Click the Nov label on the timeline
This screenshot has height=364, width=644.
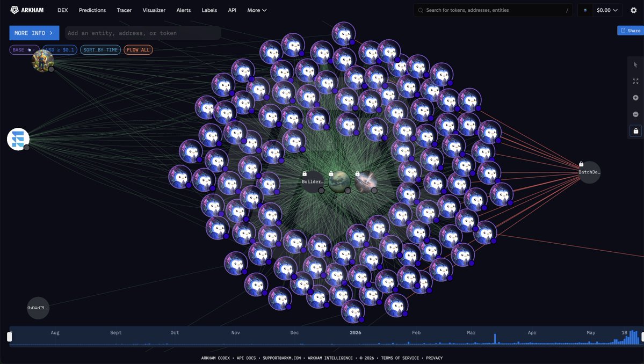point(235,332)
